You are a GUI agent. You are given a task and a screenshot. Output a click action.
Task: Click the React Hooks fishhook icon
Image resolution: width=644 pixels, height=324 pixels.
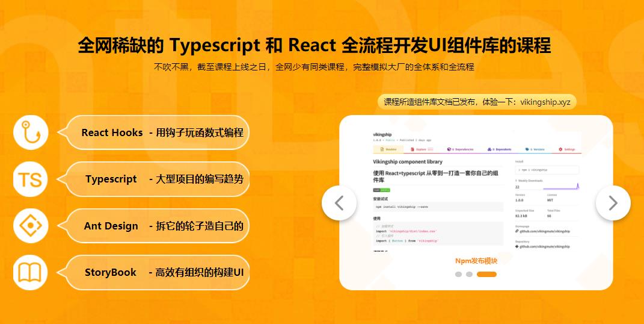31,132
